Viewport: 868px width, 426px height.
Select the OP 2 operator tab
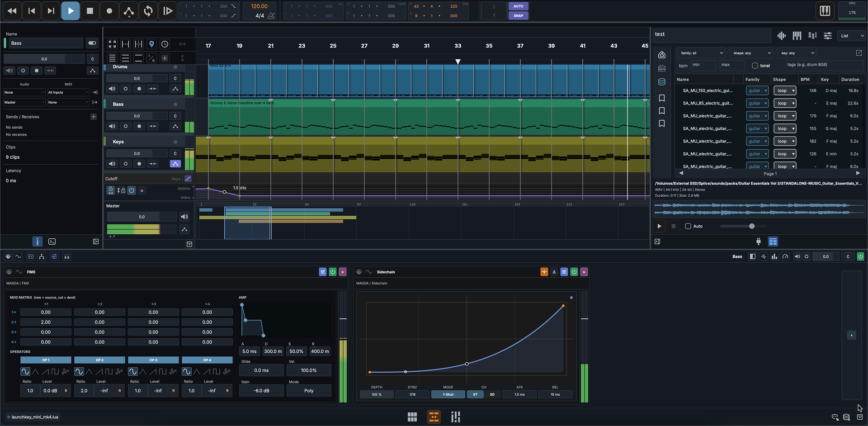click(x=99, y=360)
